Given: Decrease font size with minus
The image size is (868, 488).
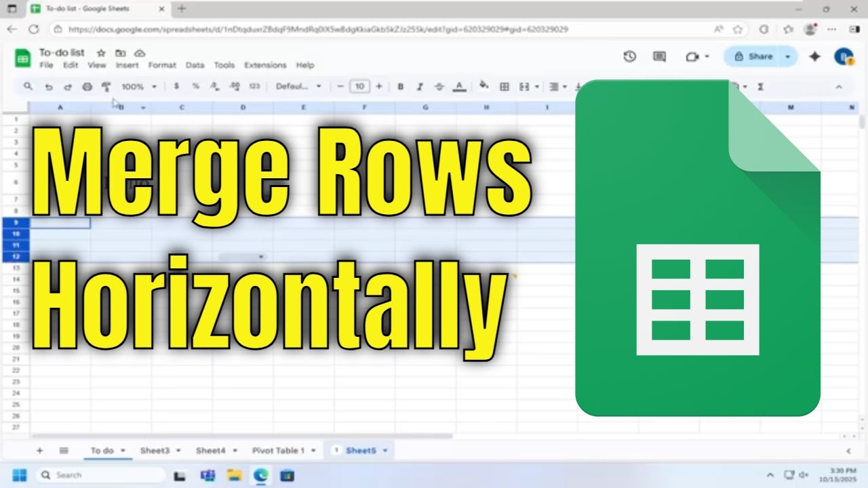Looking at the screenshot, I should (340, 87).
